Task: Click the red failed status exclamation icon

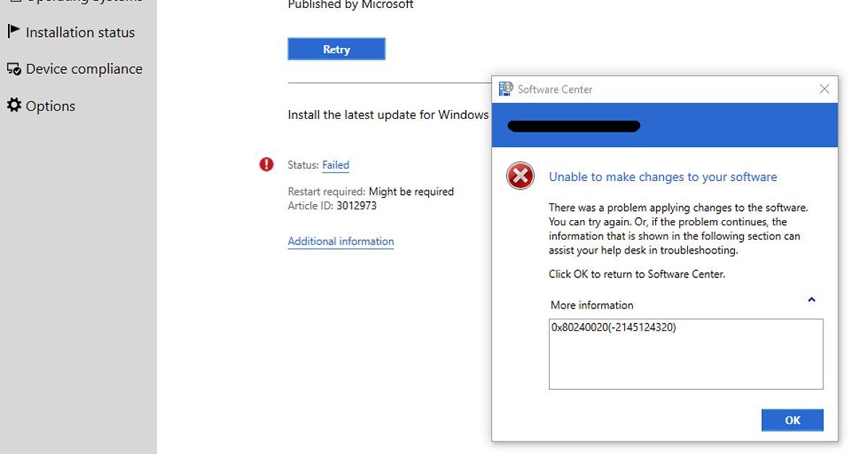Action: tap(266, 164)
